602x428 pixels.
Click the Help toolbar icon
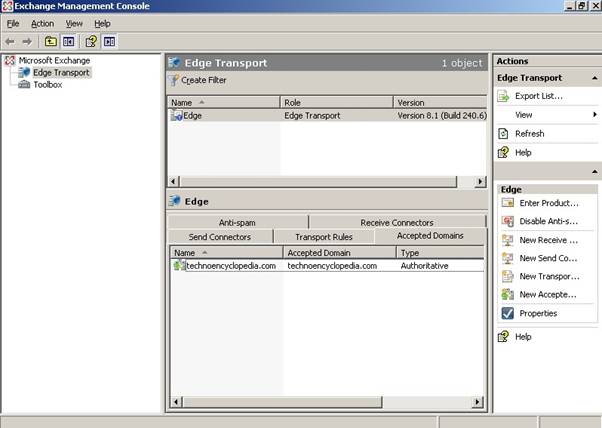pos(91,41)
